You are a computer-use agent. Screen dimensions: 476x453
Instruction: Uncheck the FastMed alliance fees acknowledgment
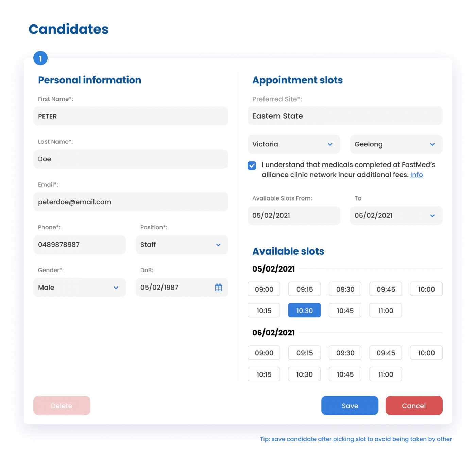[252, 165]
